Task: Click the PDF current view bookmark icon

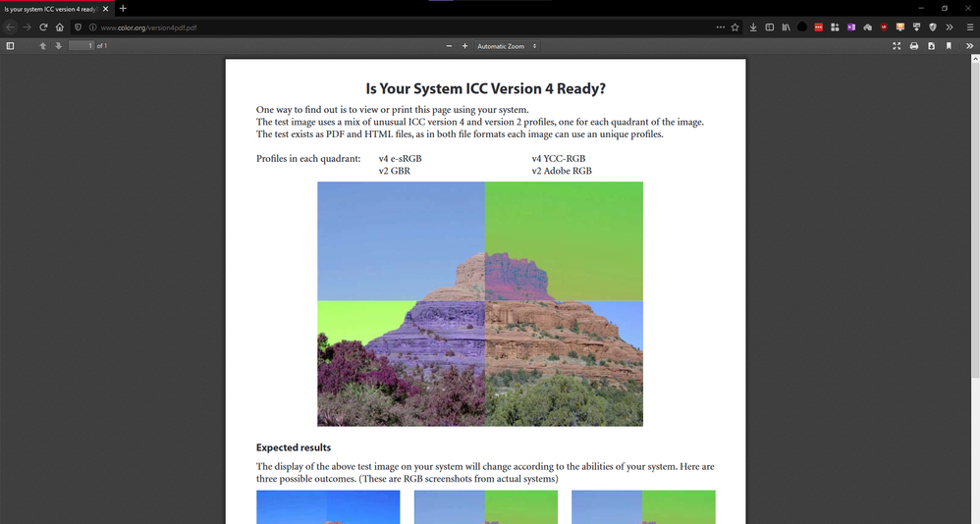Action: (x=949, y=45)
